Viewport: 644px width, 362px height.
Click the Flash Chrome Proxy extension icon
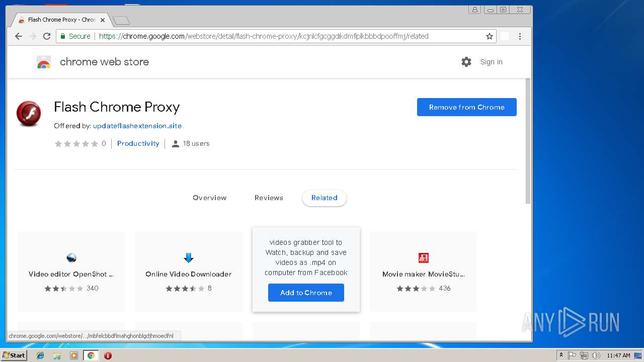tap(29, 114)
